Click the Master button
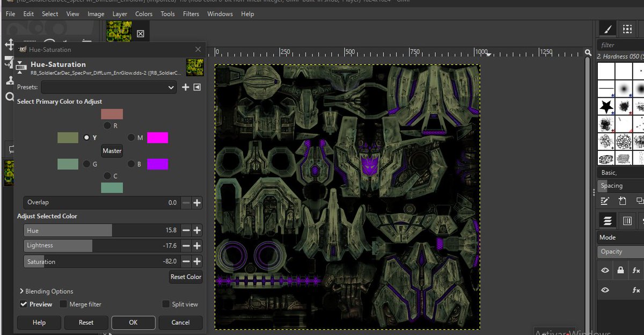This screenshot has height=335, width=644. (x=112, y=151)
